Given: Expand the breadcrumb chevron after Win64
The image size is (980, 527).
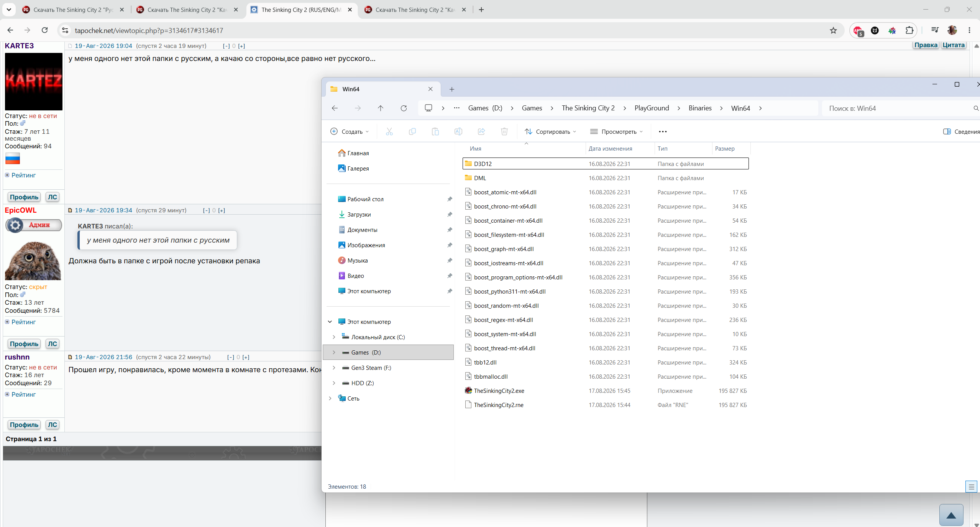Looking at the screenshot, I should pyautogui.click(x=760, y=108).
